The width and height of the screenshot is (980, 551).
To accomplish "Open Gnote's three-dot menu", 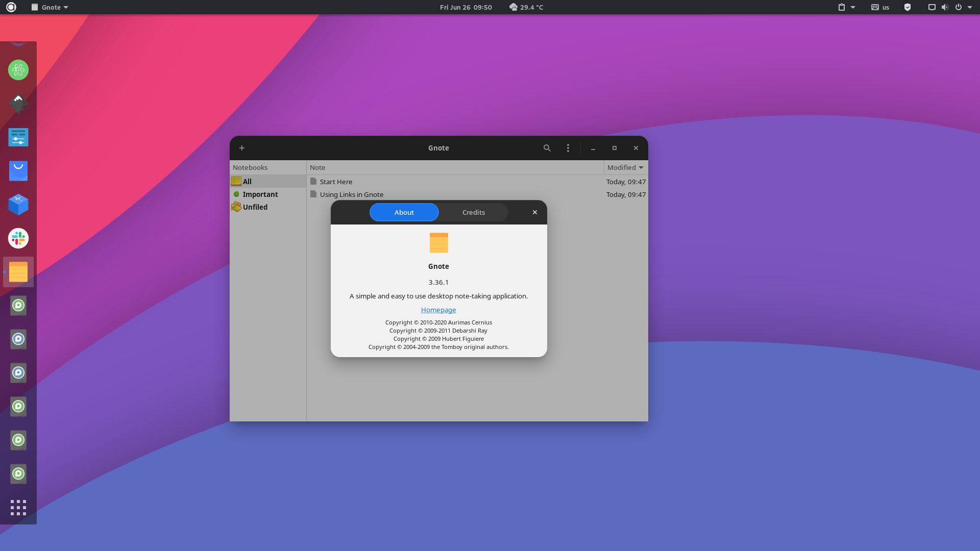I will click(568, 148).
